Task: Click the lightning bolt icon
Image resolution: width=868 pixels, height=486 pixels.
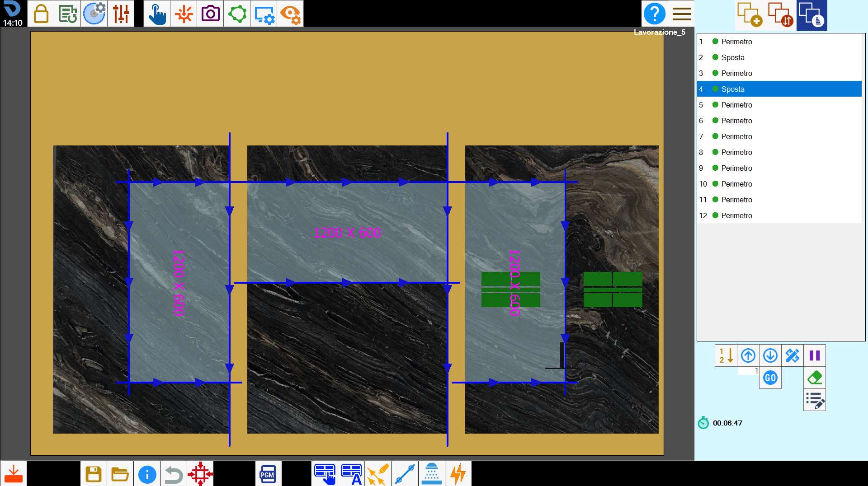Action: tap(458, 474)
